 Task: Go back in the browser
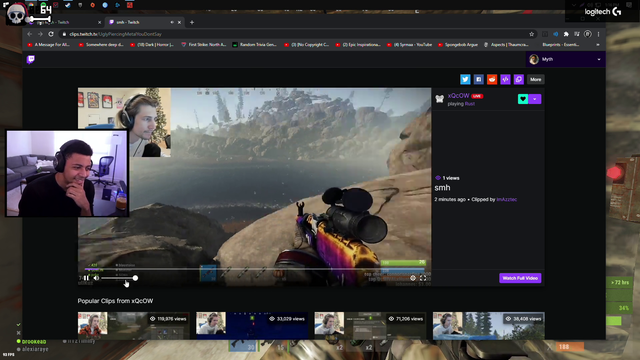coord(29,34)
